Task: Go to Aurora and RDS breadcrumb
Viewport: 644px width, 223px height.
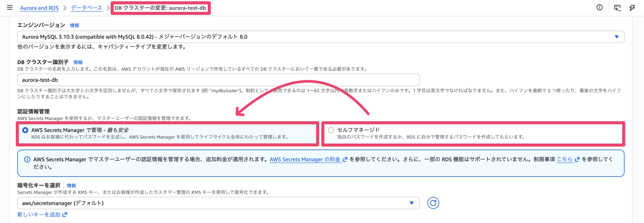Action: [39, 8]
